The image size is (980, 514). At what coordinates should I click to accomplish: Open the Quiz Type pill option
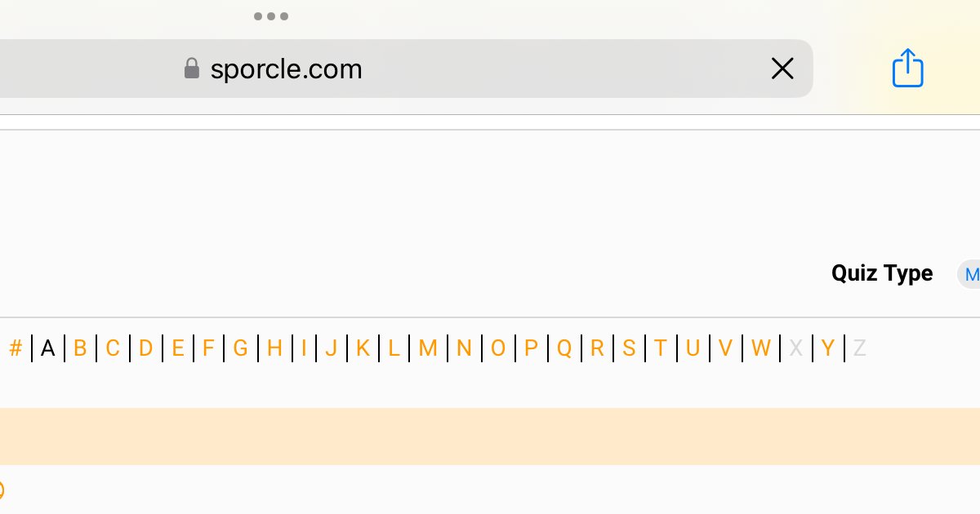coord(969,274)
